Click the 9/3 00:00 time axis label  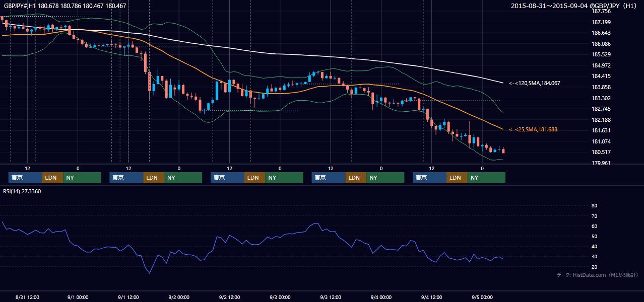point(280,297)
